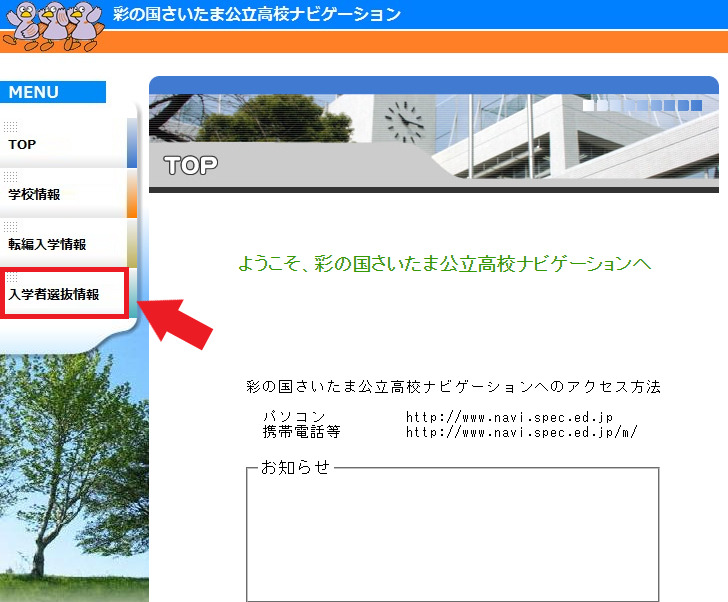Click the 携帯電話等 label
This screenshot has width=728, height=602.
pyautogui.click(x=301, y=432)
